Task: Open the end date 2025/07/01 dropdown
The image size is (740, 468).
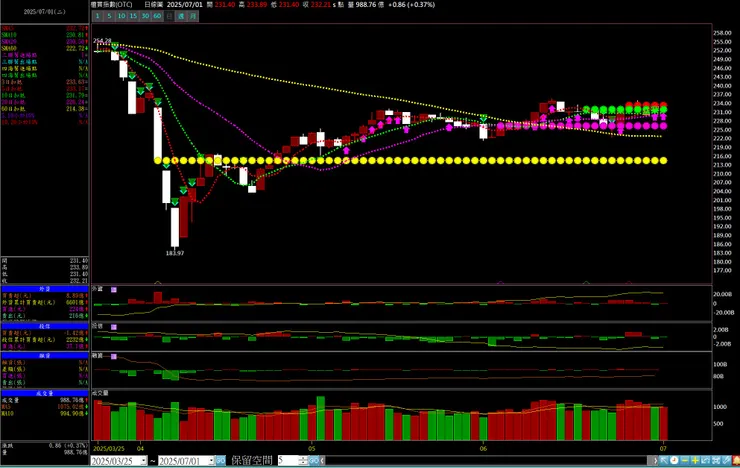Action: [211, 460]
